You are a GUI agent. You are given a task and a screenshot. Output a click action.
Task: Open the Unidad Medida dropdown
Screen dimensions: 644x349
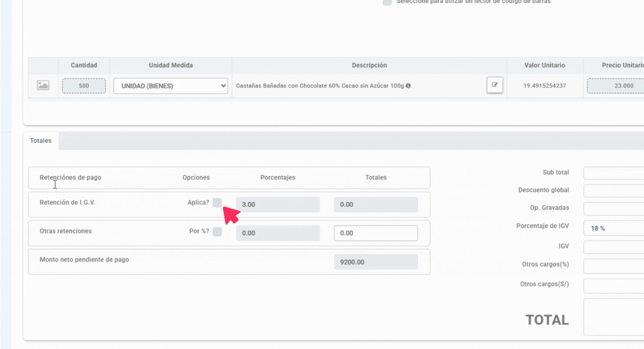170,86
